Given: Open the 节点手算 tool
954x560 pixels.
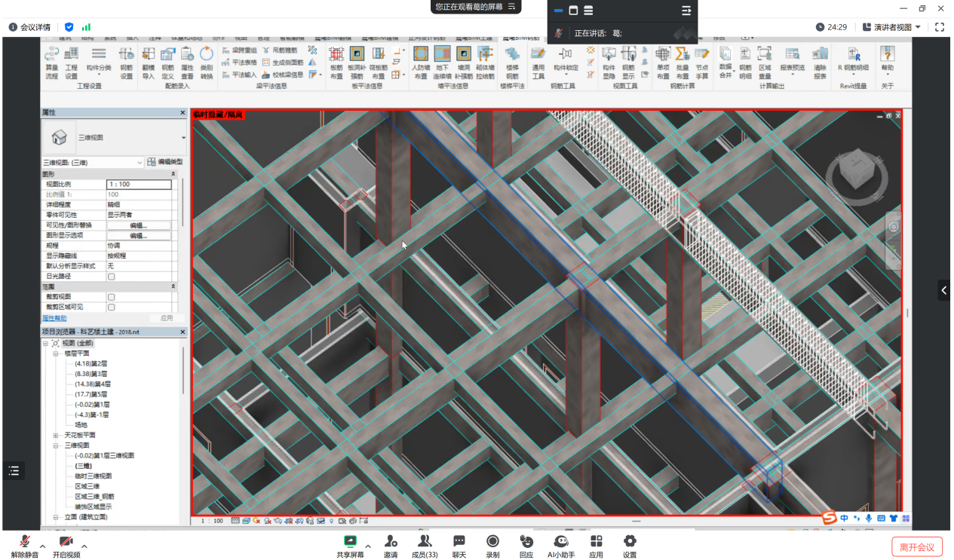Looking at the screenshot, I should 702,63.
